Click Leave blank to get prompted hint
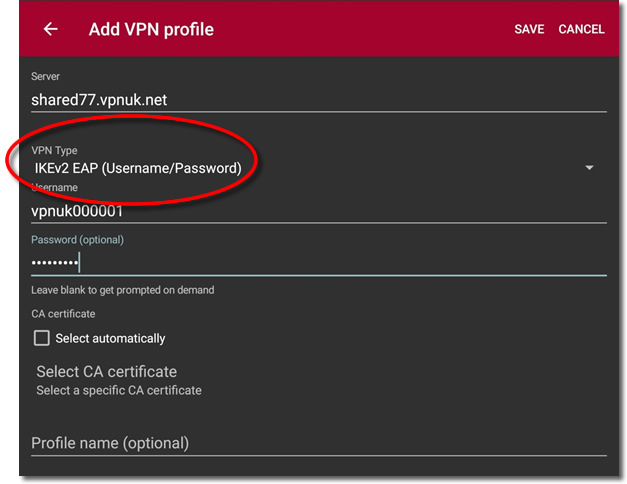Screen dimensions: 627x484 (x=123, y=290)
